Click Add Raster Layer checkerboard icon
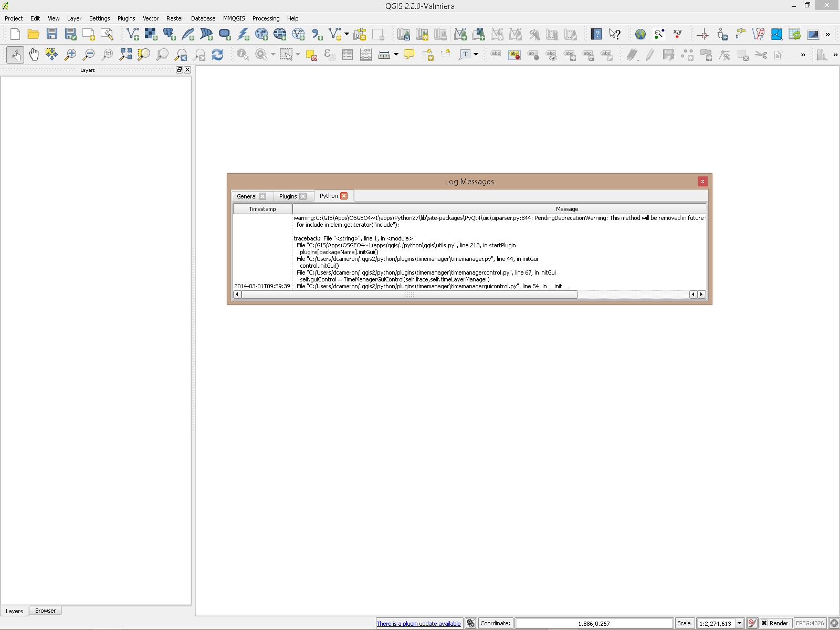Screen dimensions: 840x630 tap(151, 35)
